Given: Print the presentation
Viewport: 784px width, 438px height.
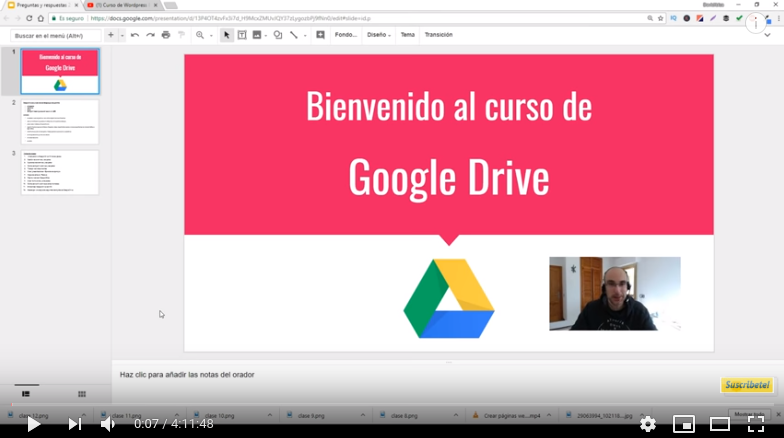Looking at the screenshot, I should click(166, 35).
